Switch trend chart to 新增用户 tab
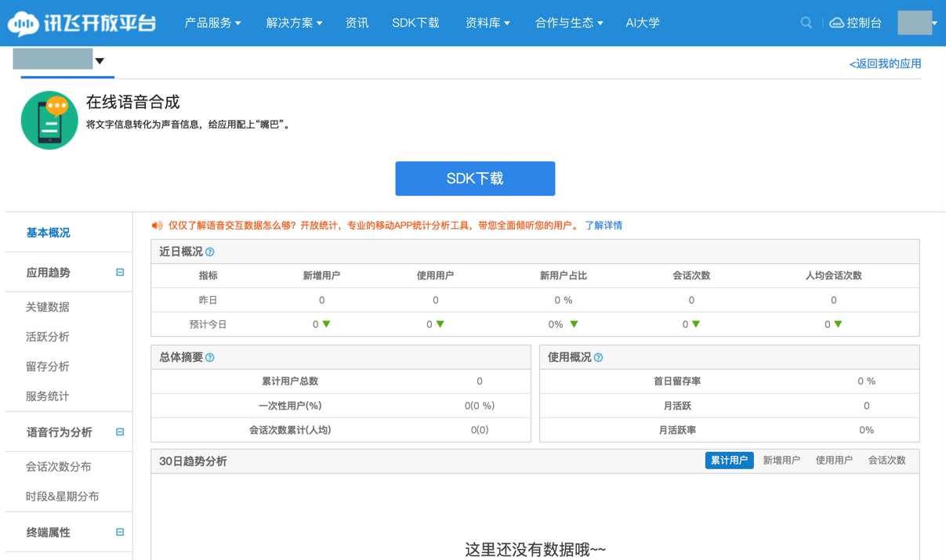946x560 pixels. [x=781, y=461]
